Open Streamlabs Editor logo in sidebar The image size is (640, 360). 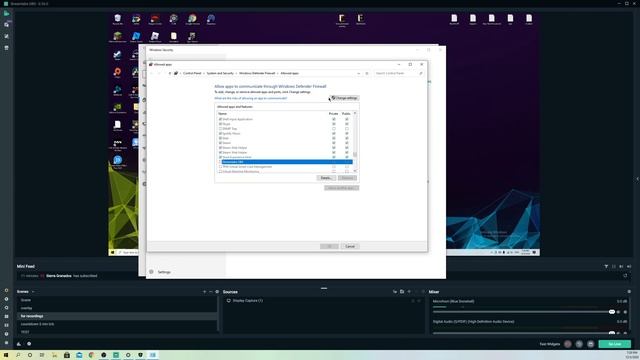click(6, 13)
